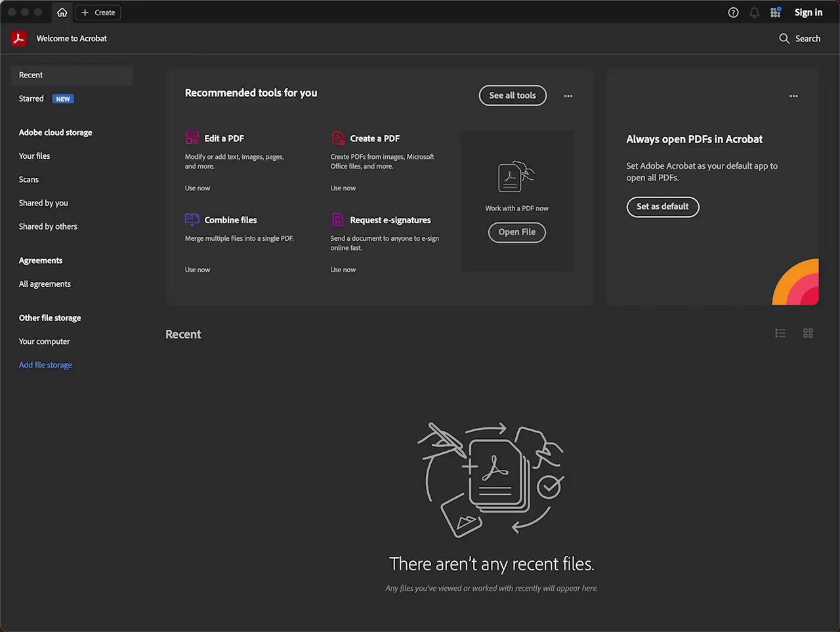Open the Help question mark icon
This screenshot has height=632, width=840.
point(734,12)
